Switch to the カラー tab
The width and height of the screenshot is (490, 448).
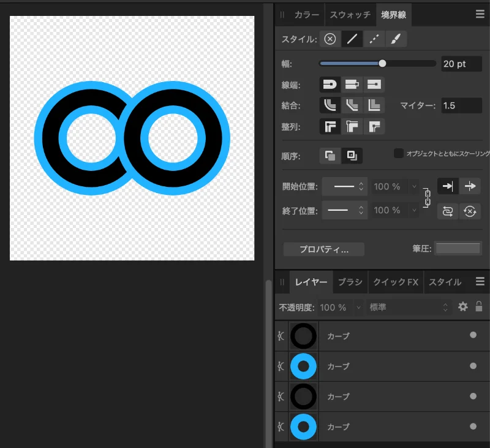(307, 15)
